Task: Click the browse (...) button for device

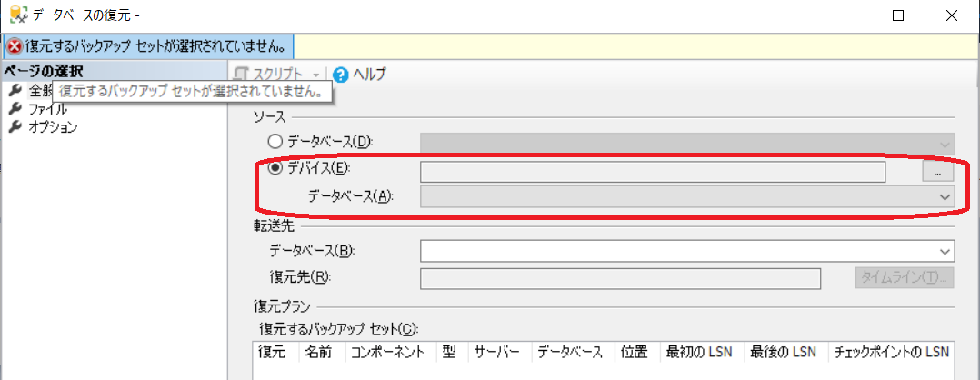Action: (937, 170)
